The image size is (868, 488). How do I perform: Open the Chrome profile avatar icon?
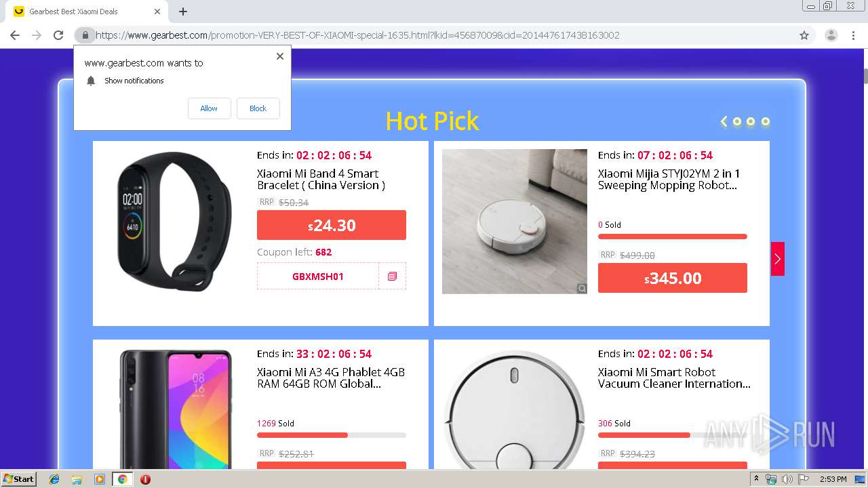pyautogui.click(x=831, y=35)
